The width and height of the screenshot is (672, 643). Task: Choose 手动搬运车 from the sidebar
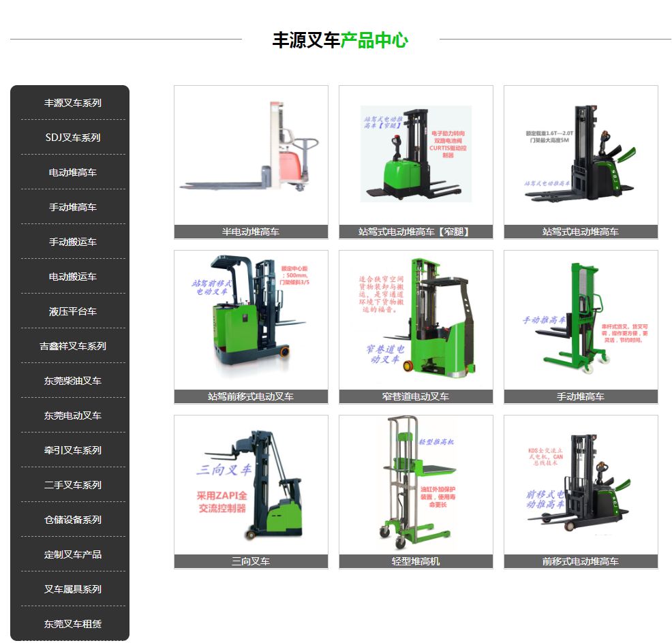point(73,242)
